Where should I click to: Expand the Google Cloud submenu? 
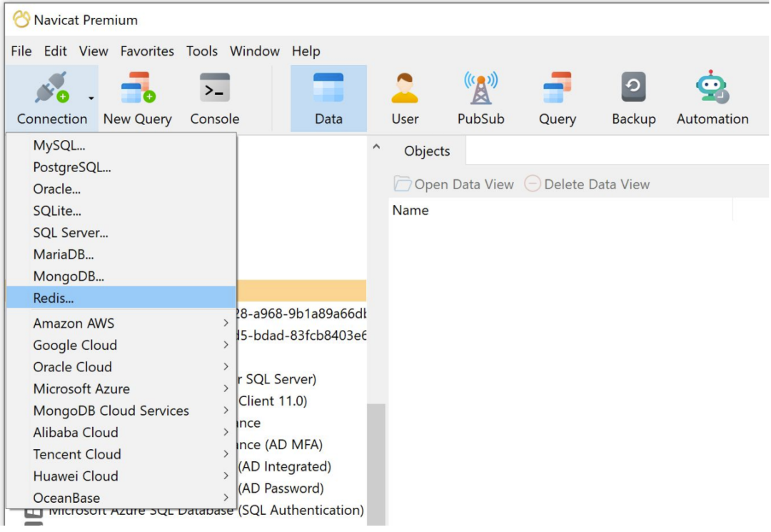pyautogui.click(x=121, y=345)
